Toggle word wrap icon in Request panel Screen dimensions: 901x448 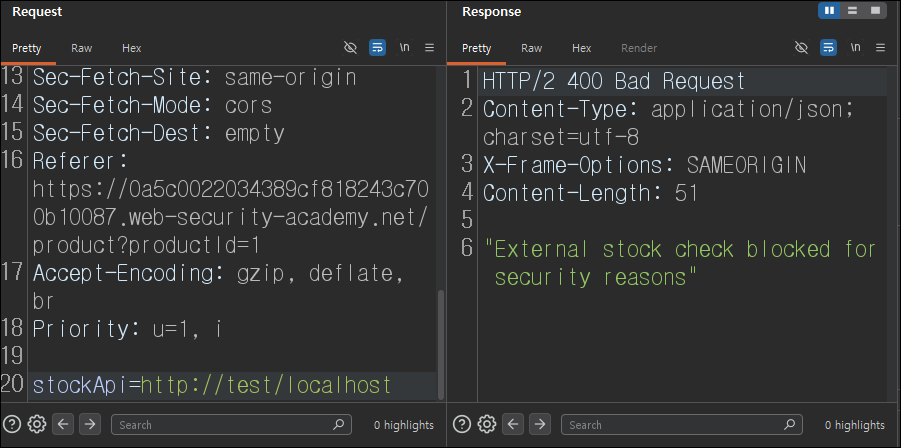pyautogui.click(x=377, y=48)
